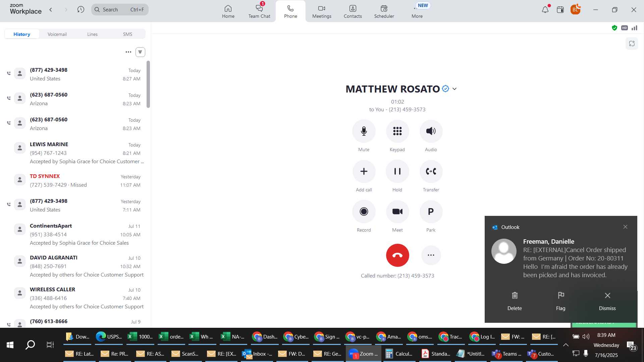Image resolution: width=644 pixels, height=362 pixels.
Task: Open the USPS Edge window in taskbar
Action: (109, 337)
